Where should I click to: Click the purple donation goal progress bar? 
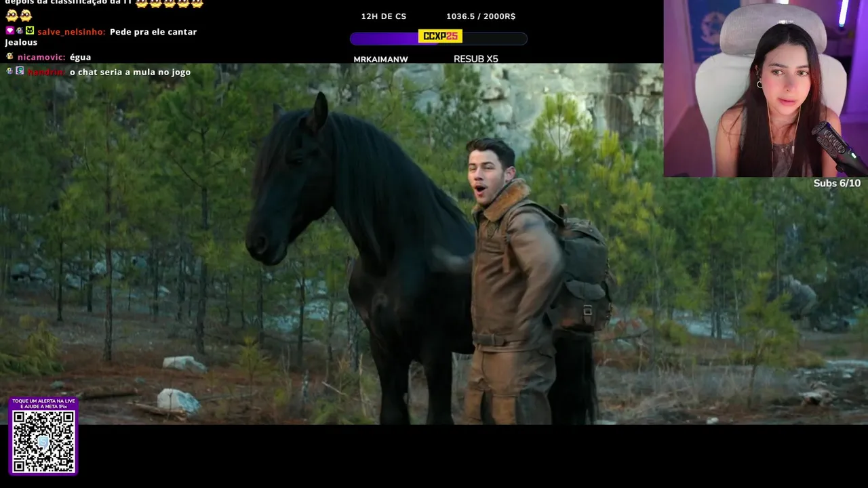click(439, 39)
